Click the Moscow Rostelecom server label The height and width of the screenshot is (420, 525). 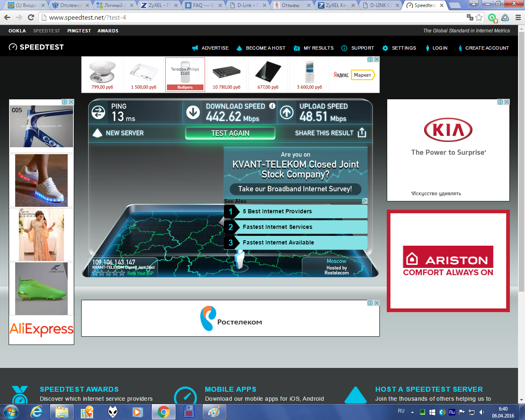336,267
